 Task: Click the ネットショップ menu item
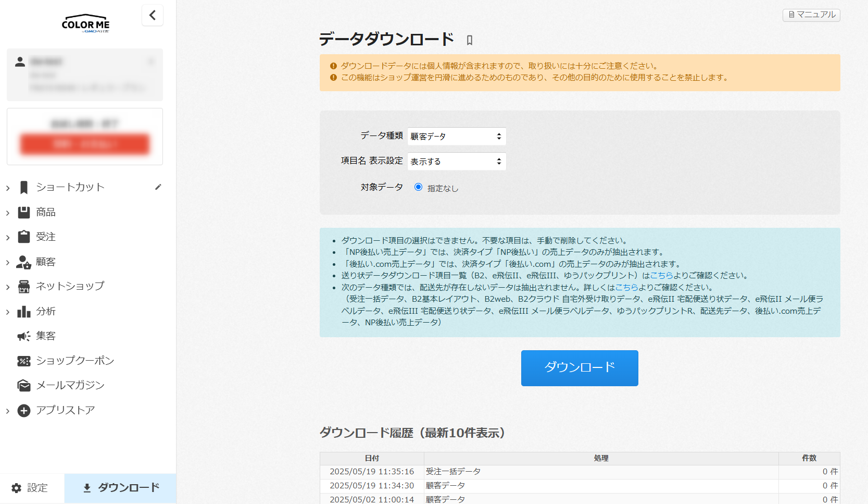point(70,286)
